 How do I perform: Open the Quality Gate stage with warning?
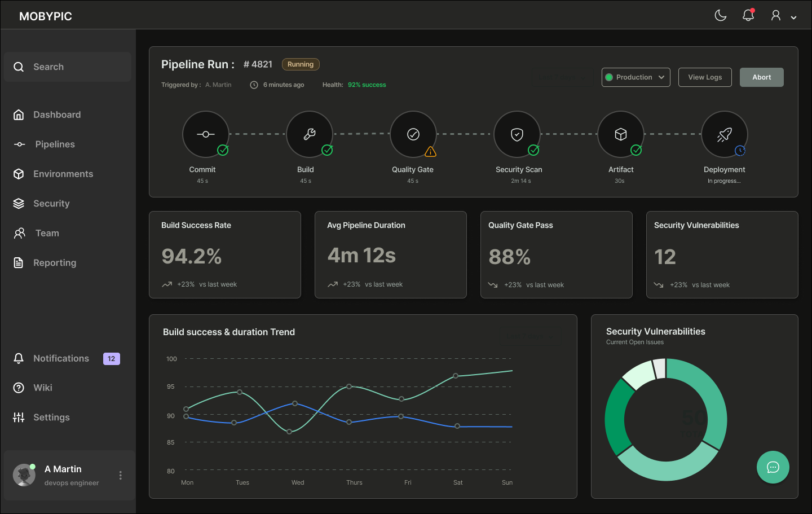tap(413, 134)
